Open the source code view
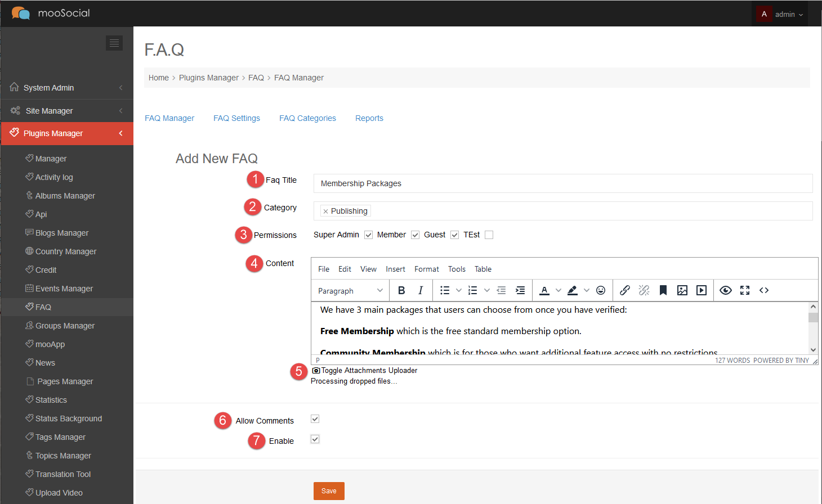 point(764,290)
